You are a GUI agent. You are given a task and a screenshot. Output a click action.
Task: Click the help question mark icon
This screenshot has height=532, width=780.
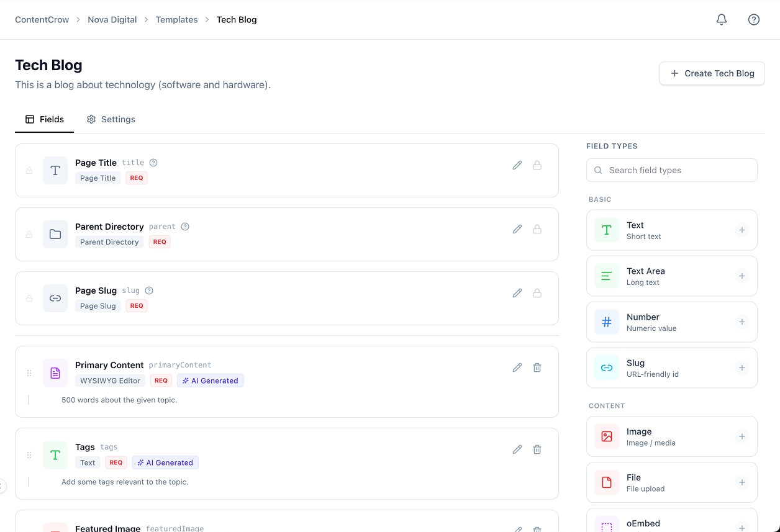[753, 19]
